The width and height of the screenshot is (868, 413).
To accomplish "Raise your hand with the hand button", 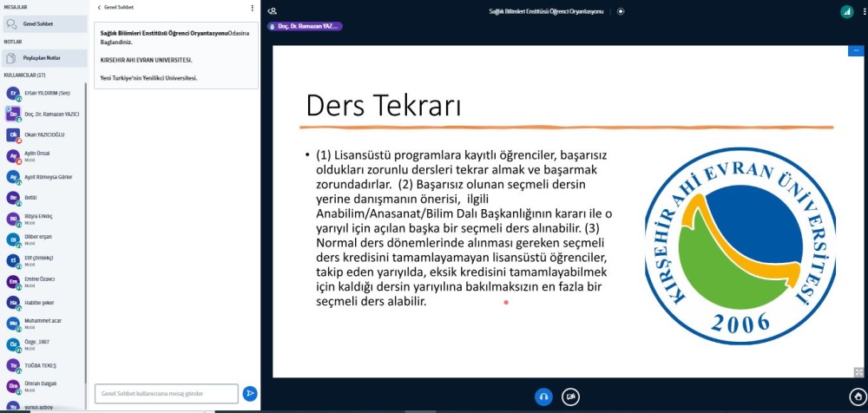I will (x=858, y=397).
